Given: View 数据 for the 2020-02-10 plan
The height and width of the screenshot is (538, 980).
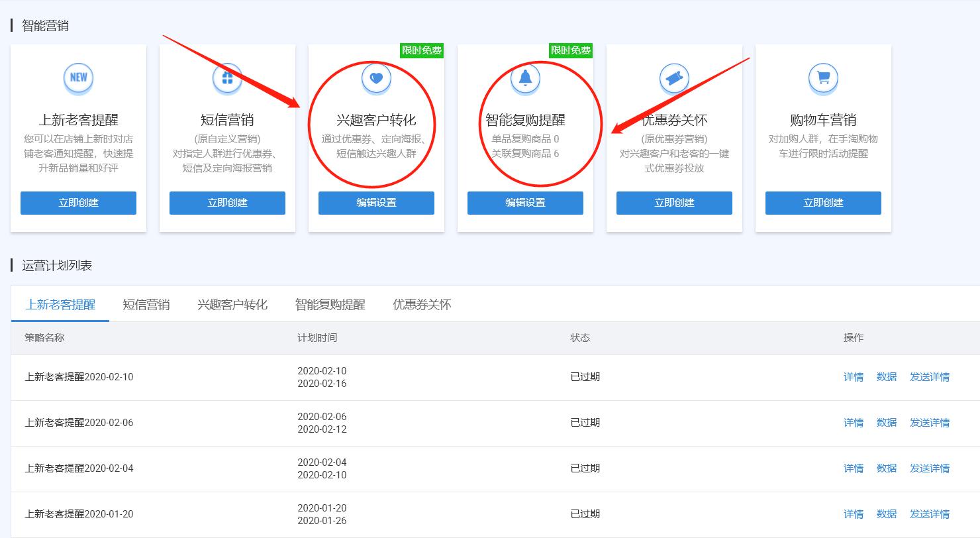Looking at the screenshot, I should [x=887, y=377].
